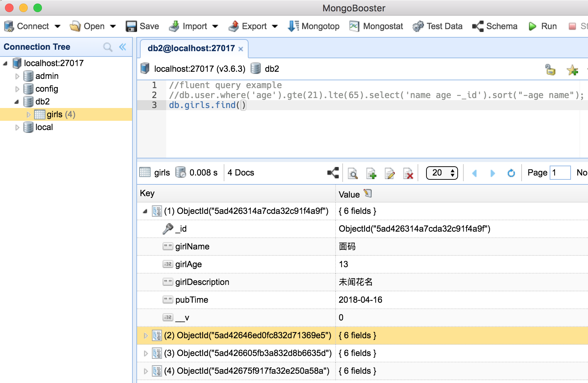Select the config database
588x383 pixels.
(47, 89)
